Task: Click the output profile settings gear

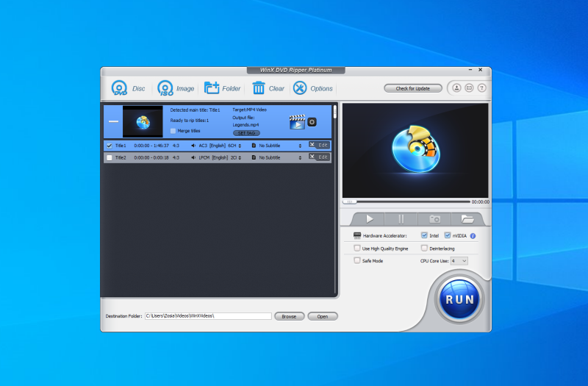Action: click(x=312, y=122)
